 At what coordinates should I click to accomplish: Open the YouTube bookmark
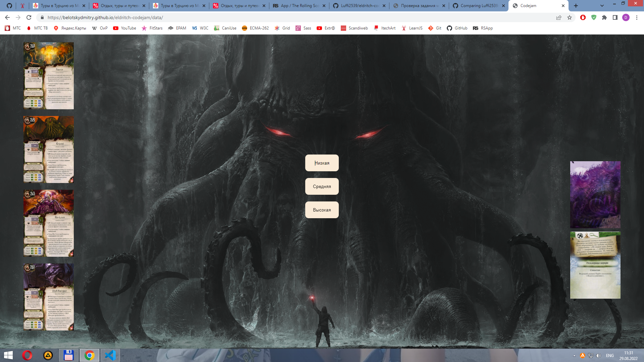124,28
